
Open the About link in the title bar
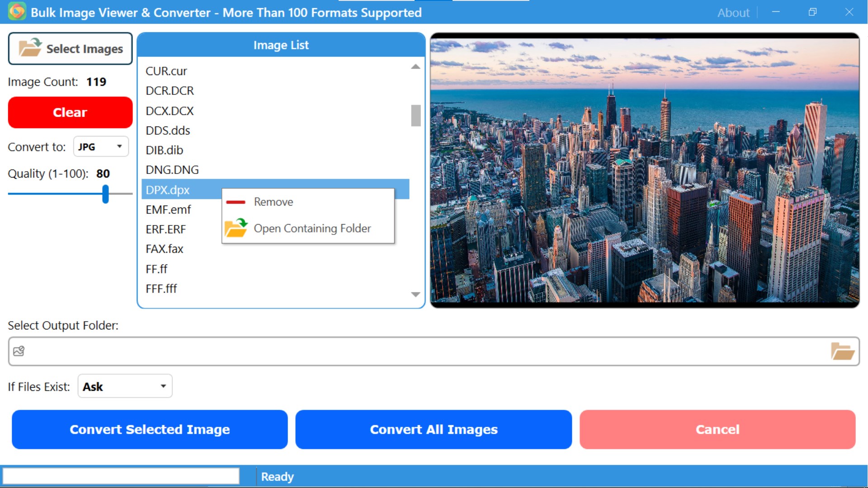733,13
